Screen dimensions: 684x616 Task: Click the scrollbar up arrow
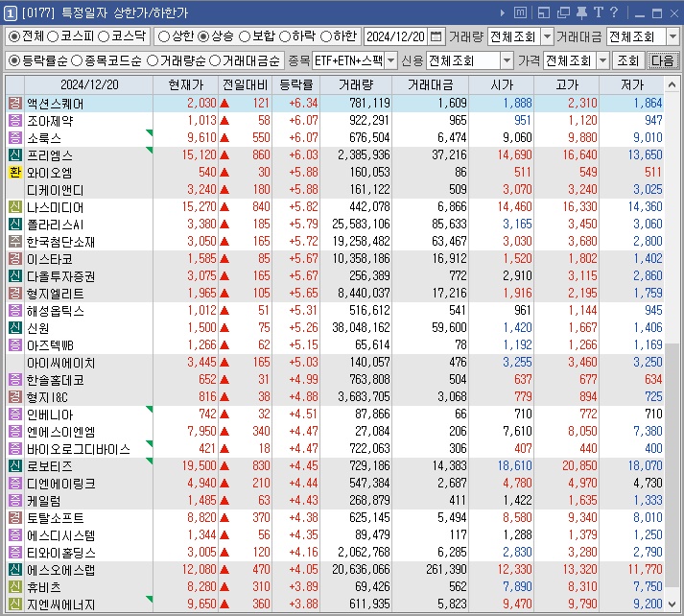(x=672, y=84)
